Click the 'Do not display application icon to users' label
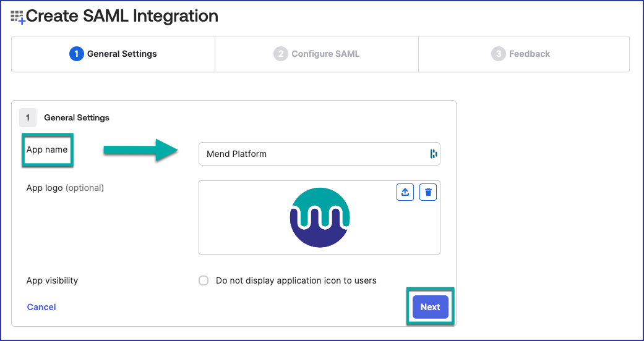Viewport: 644px width, 341px height. tap(296, 280)
